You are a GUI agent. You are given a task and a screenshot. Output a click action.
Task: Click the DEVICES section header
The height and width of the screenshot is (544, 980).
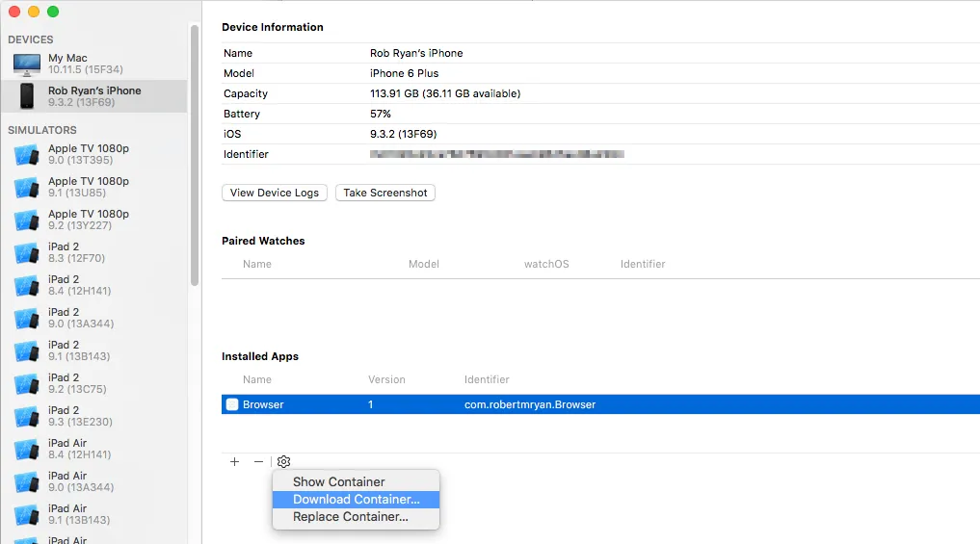[x=31, y=39]
